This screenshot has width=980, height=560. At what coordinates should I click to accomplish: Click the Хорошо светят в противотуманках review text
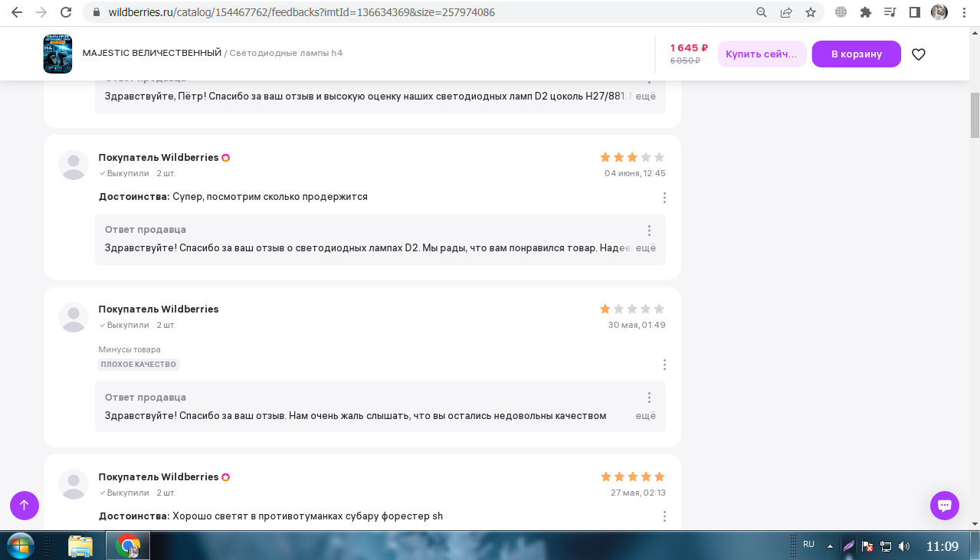[307, 516]
